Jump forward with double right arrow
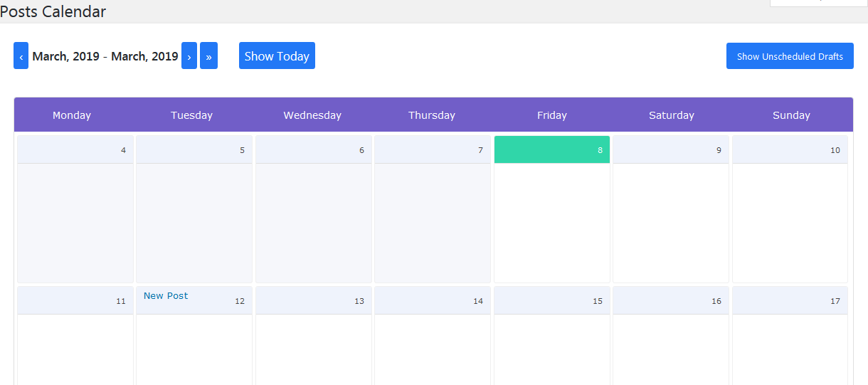 208,56
